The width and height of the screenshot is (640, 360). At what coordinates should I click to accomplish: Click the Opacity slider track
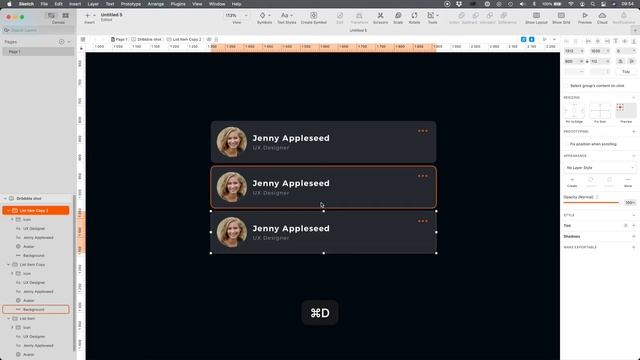(591, 202)
